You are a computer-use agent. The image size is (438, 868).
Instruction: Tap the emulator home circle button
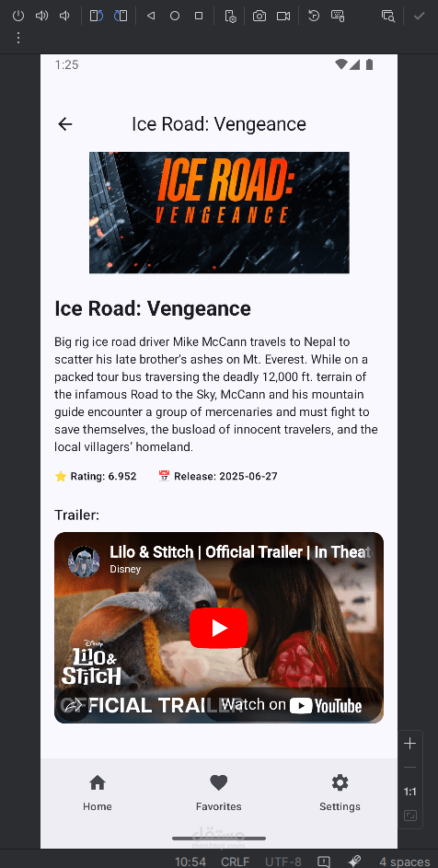point(175,16)
